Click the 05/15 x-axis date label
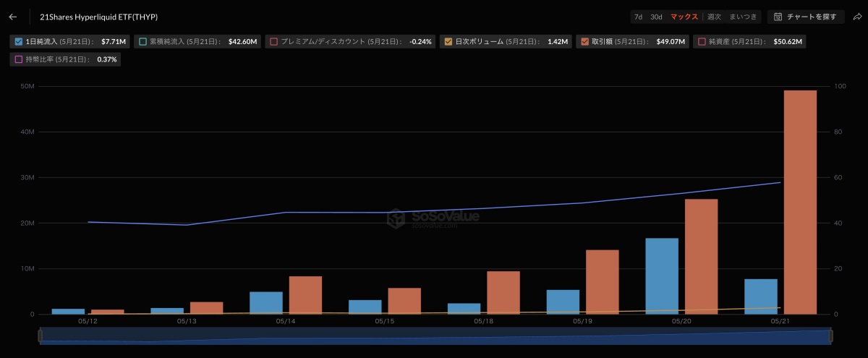The height and width of the screenshot is (358, 868). pyautogui.click(x=385, y=321)
